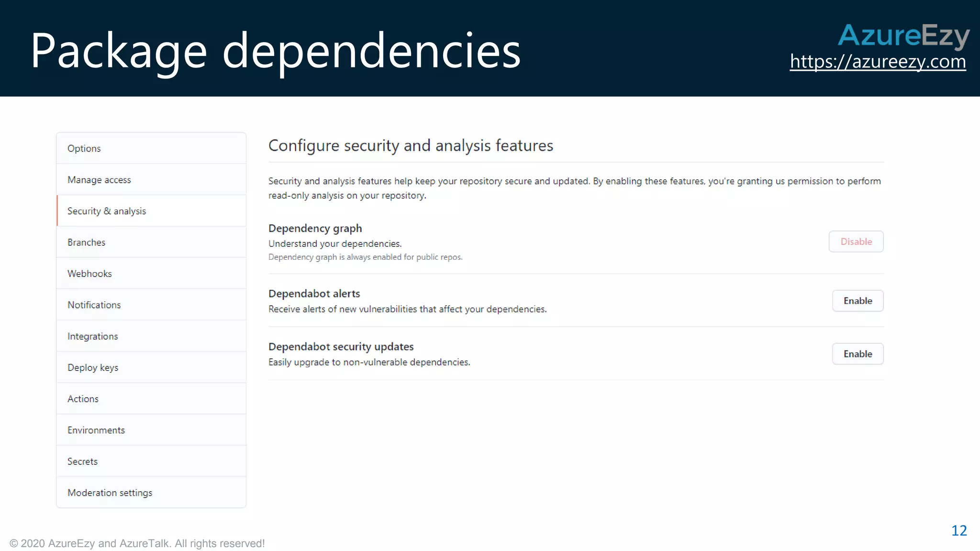This screenshot has height=551, width=980.
Task: Open the https://azureezy.com link
Action: tap(878, 62)
